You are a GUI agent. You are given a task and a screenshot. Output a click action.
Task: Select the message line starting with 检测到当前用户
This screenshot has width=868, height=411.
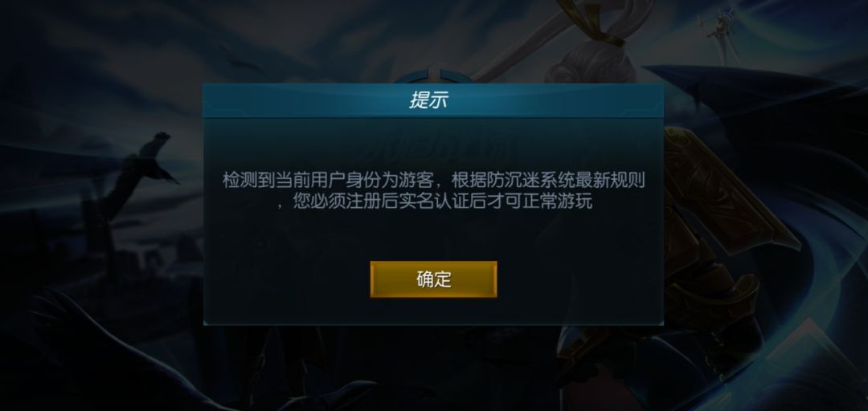pos(433,181)
